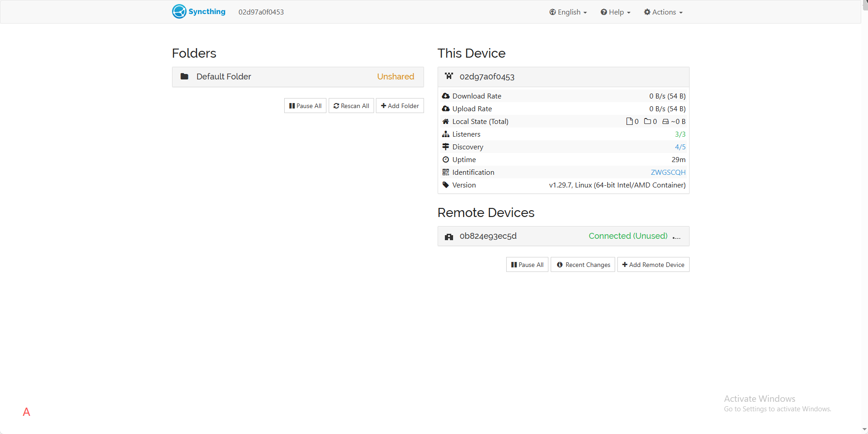Click the Listeners sitemap icon
Screen dimensions: 868x434
pos(446,134)
